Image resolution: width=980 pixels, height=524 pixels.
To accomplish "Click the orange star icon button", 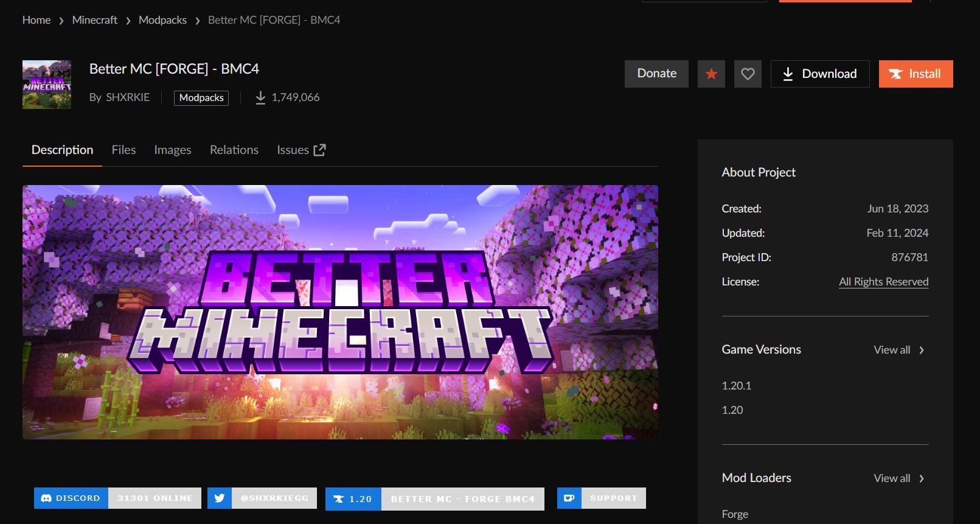I will pos(711,74).
